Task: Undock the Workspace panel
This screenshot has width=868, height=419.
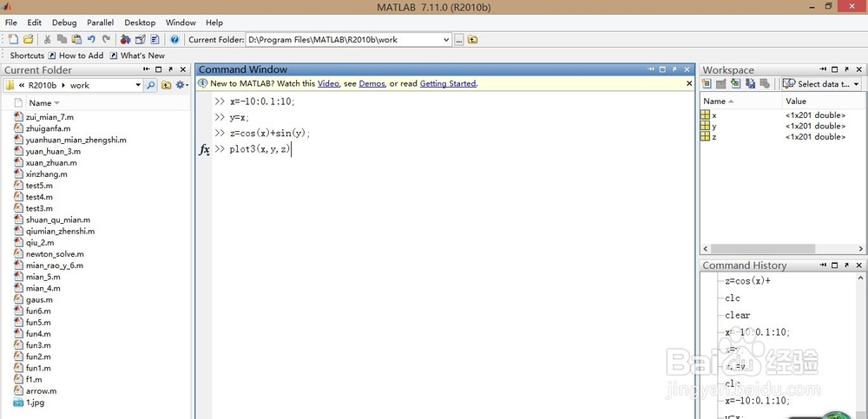Action: (846, 69)
